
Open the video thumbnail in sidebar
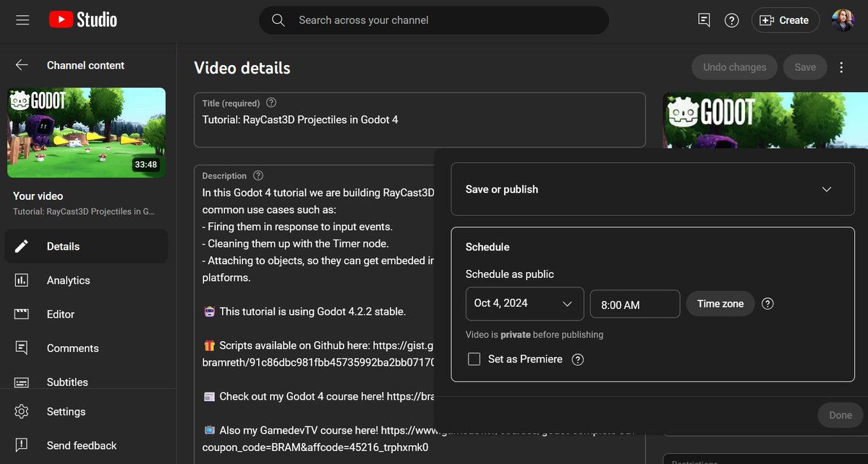(87, 133)
